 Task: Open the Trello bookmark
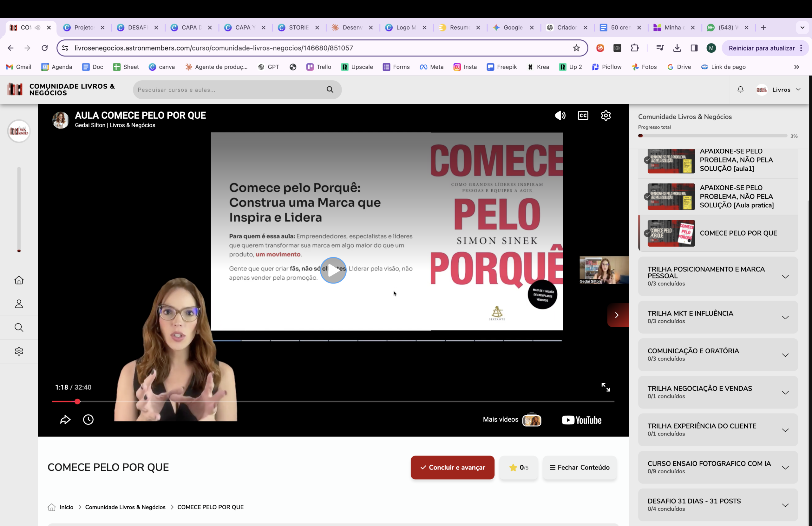[x=319, y=67]
